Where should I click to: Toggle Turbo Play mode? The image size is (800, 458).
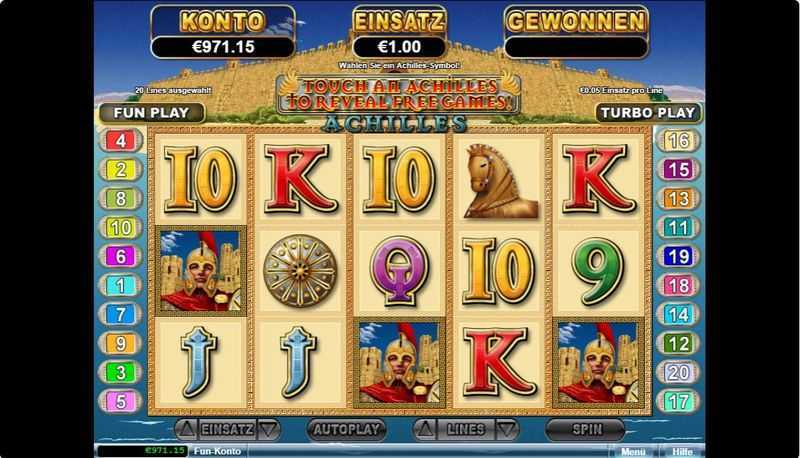[648, 113]
